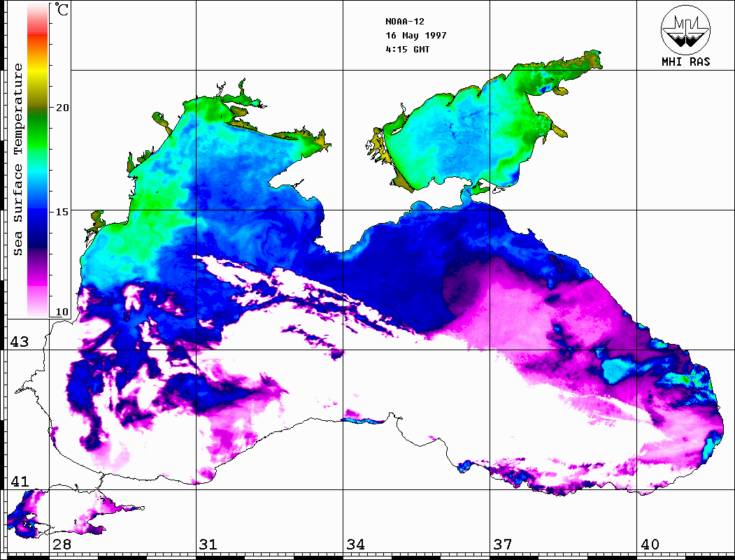The image size is (735, 560).
Task: Click the '15' tick on temperature scale
Action: pos(62,211)
